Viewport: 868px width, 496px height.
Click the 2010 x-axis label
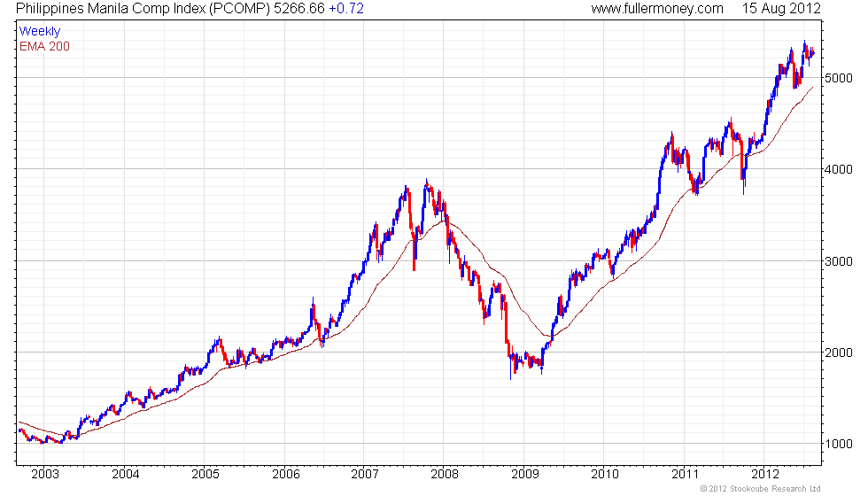coord(604,474)
